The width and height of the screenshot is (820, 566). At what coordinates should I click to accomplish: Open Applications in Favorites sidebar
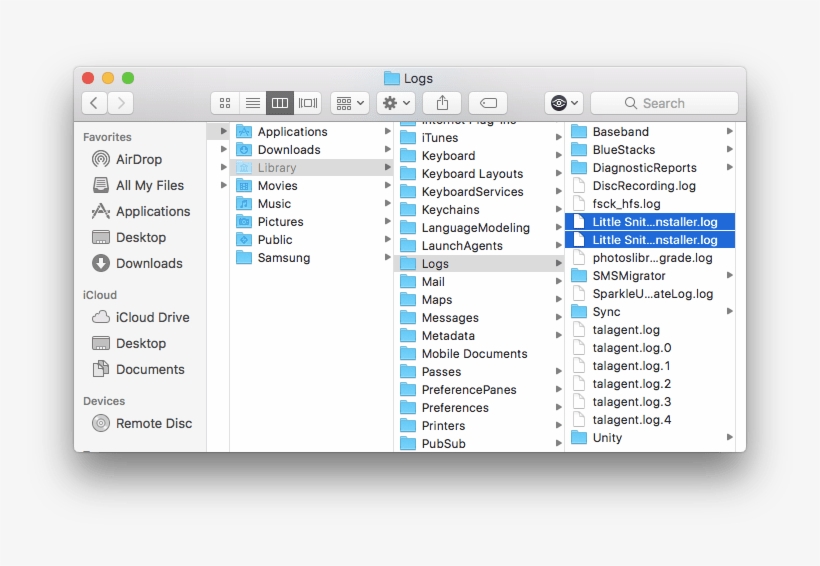click(x=141, y=211)
